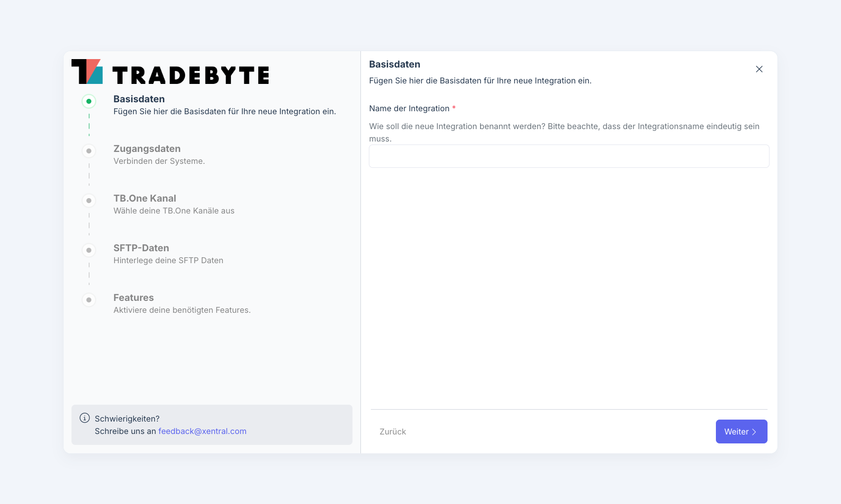Image resolution: width=841 pixels, height=504 pixels.
Task: Close the integration dialog with X
Action: click(759, 69)
